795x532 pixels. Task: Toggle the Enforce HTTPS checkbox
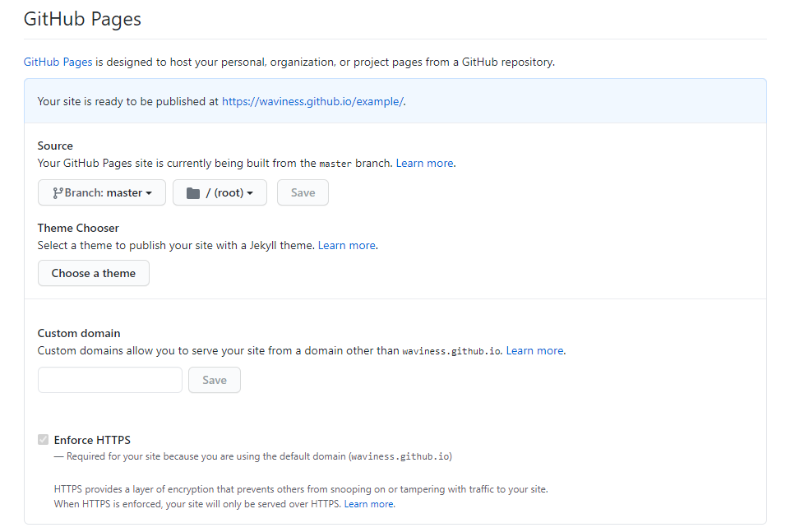[43, 440]
